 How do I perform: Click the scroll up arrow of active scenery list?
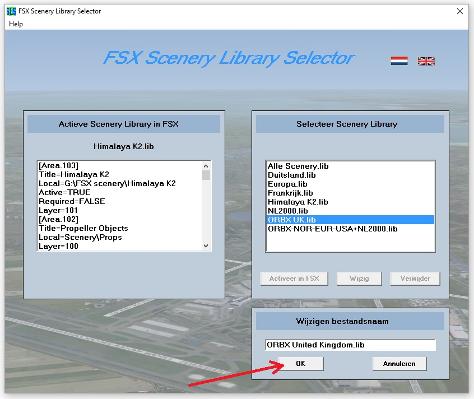pos(206,166)
